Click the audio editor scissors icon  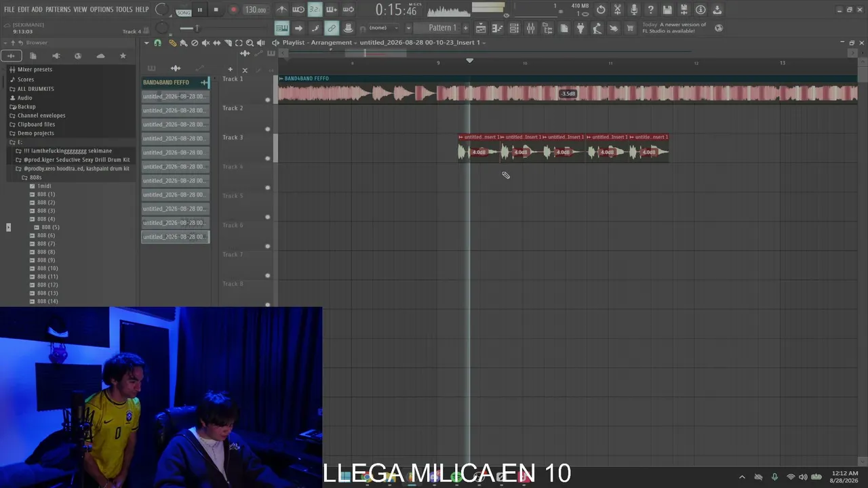tap(618, 9)
